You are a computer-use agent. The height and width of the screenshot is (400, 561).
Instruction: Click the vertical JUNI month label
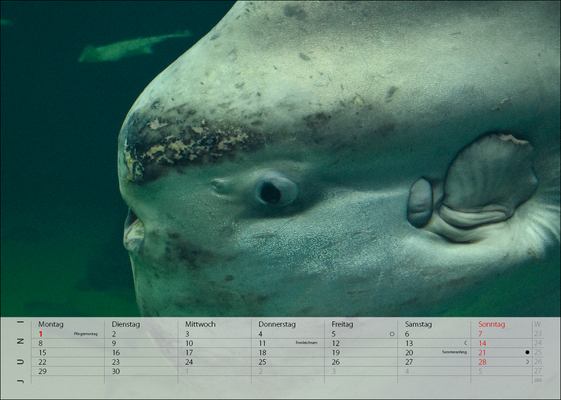[21, 352]
